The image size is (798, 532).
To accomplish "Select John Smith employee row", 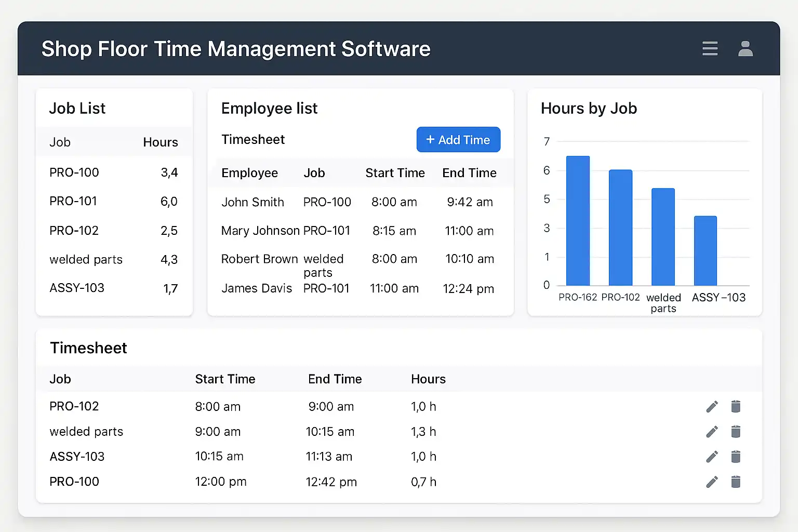I will (252, 202).
